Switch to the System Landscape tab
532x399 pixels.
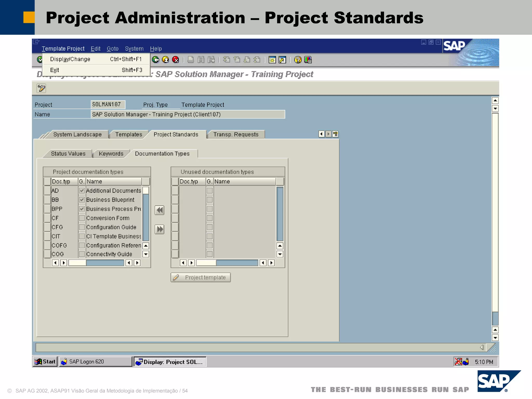tap(77, 134)
